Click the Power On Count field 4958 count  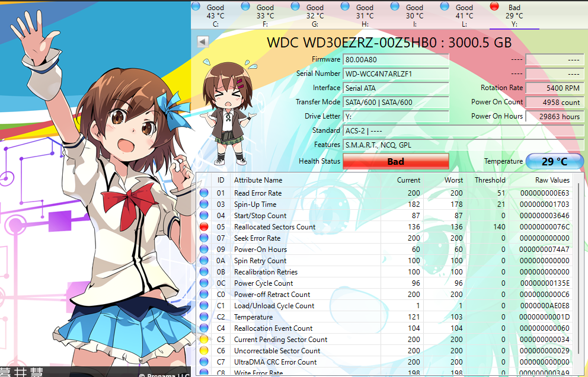555,102
